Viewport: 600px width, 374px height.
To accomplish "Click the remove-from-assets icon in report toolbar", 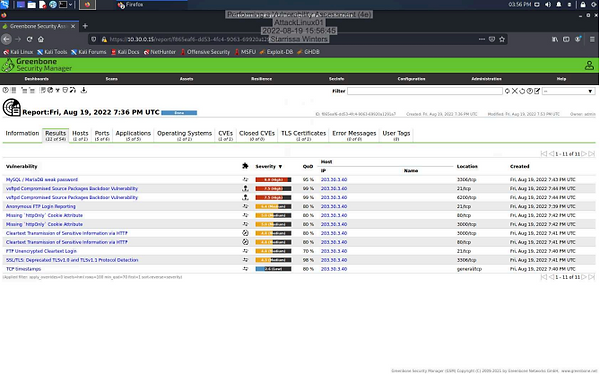I will pos(32,90).
